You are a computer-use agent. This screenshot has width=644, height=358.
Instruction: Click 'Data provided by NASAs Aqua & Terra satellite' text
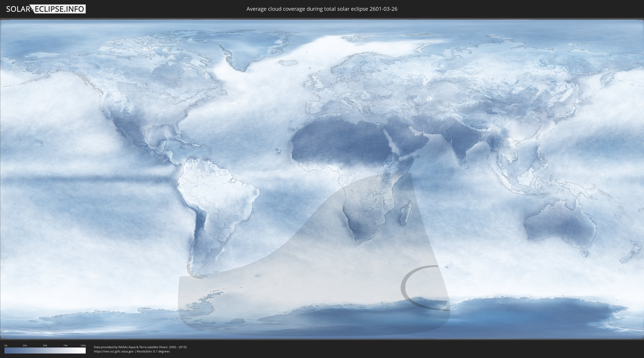[126, 347]
